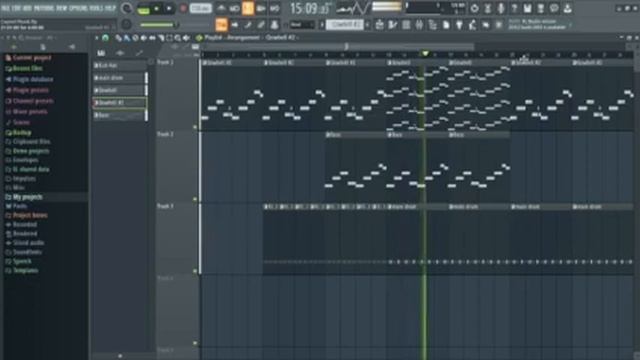Open the audio editor scissors icon
The width and height of the screenshot is (640, 360).
(488, 8)
